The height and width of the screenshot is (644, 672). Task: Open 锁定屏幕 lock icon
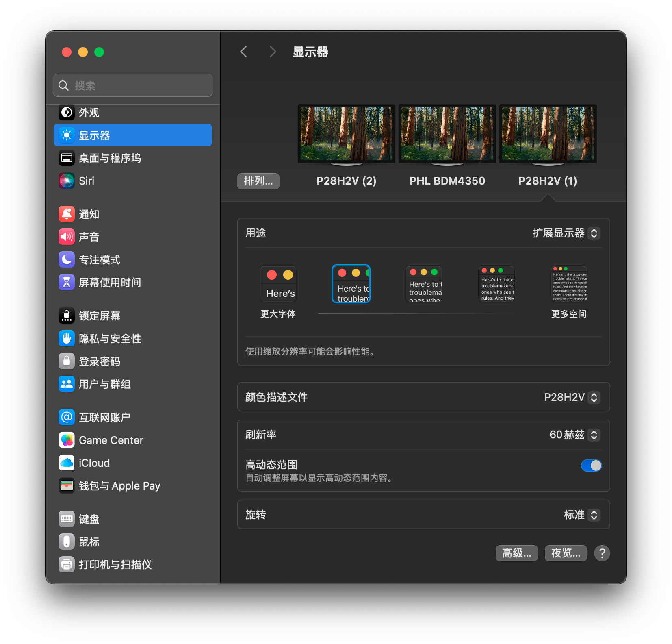click(67, 315)
